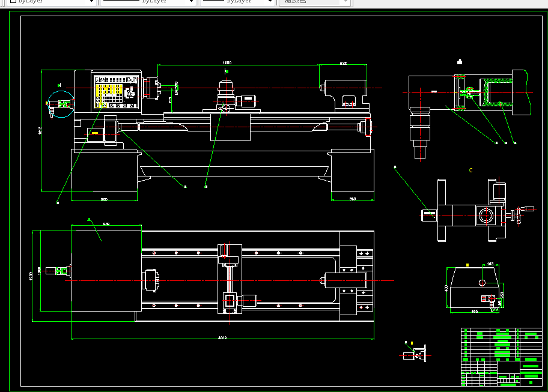Select the 1612 vertical height dimension text
The width and height of the screenshot is (548, 392).
pyautogui.click(x=40, y=130)
